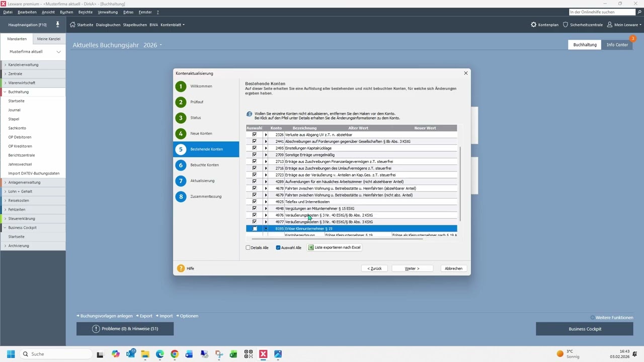Enable the Details Alle checkbox
The image size is (644, 362).
[248, 248]
